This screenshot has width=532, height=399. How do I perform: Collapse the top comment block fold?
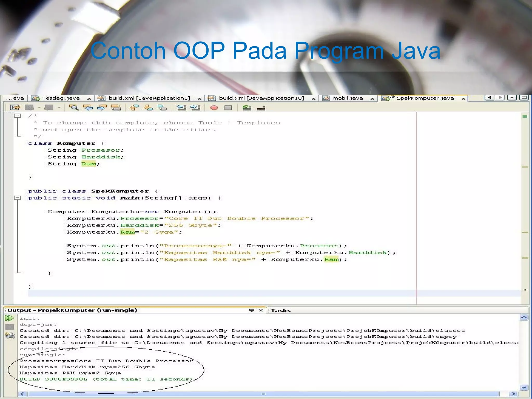[17, 116]
